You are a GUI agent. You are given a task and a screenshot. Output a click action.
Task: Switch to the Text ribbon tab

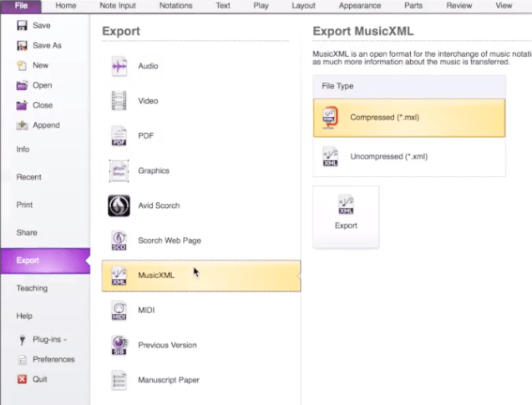(223, 6)
